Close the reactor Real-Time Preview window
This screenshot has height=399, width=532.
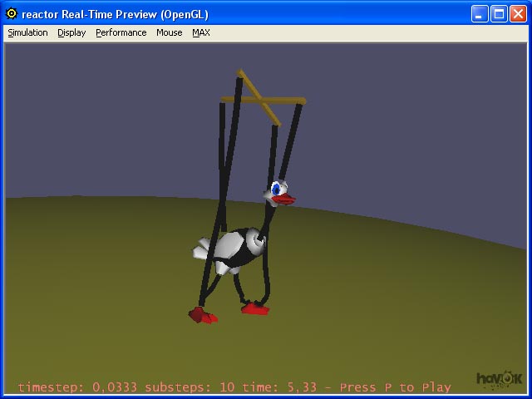click(x=518, y=13)
